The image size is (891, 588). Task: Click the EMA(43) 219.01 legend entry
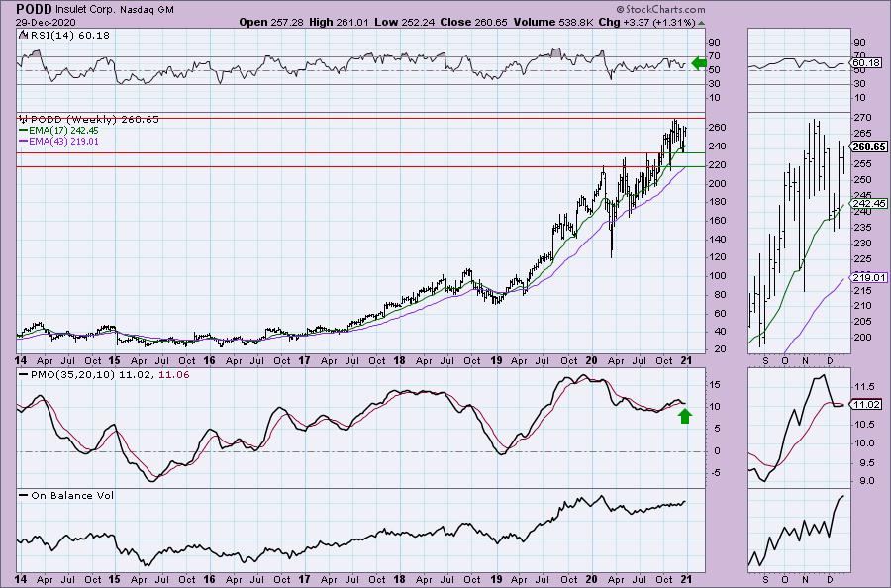58,141
